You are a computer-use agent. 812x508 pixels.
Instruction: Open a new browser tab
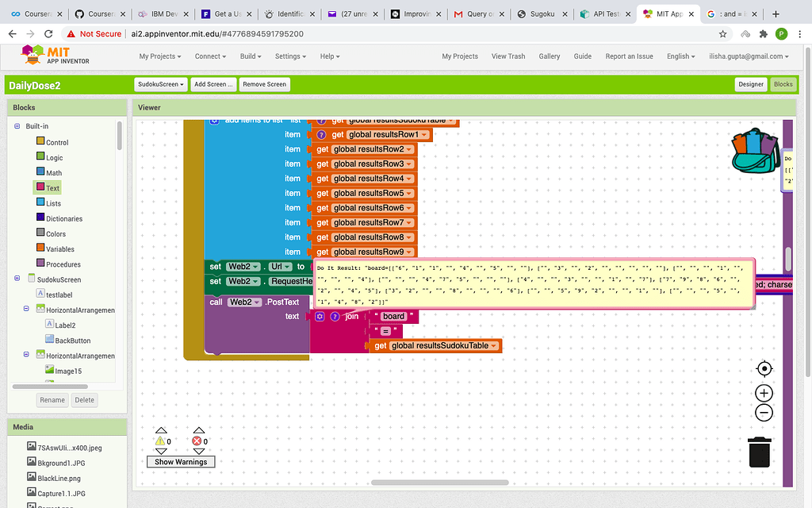click(x=776, y=14)
